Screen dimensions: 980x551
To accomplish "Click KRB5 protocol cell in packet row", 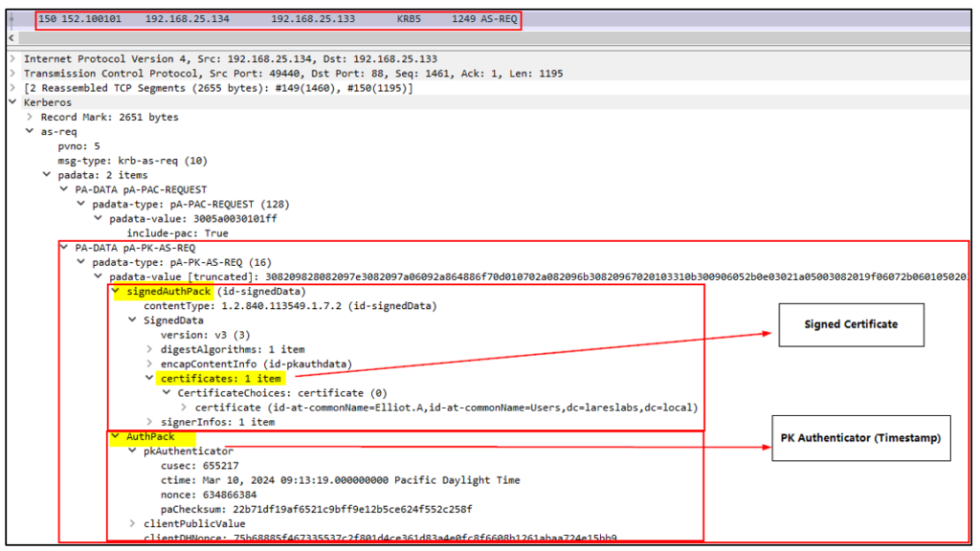I will pos(409,19).
